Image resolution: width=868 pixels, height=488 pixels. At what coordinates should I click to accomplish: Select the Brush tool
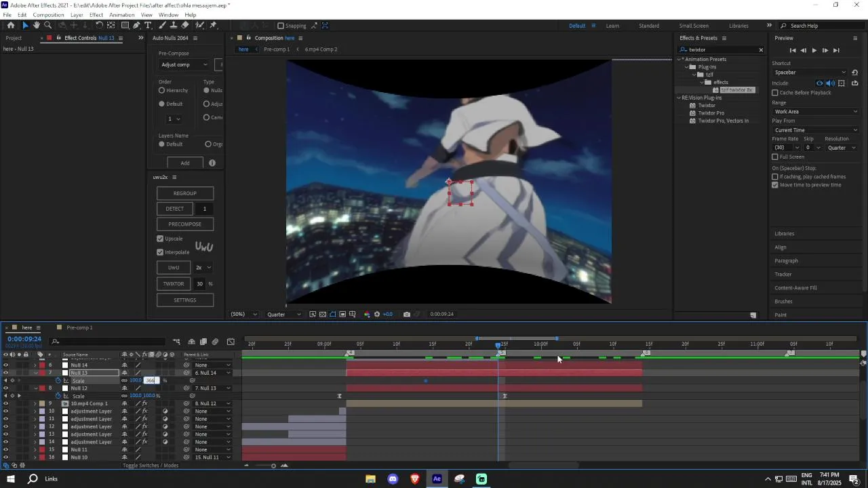(162, 25)
